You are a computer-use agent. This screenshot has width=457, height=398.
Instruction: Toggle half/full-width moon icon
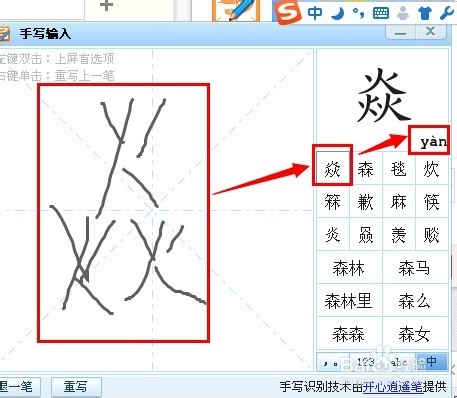(x=337, y=13)
